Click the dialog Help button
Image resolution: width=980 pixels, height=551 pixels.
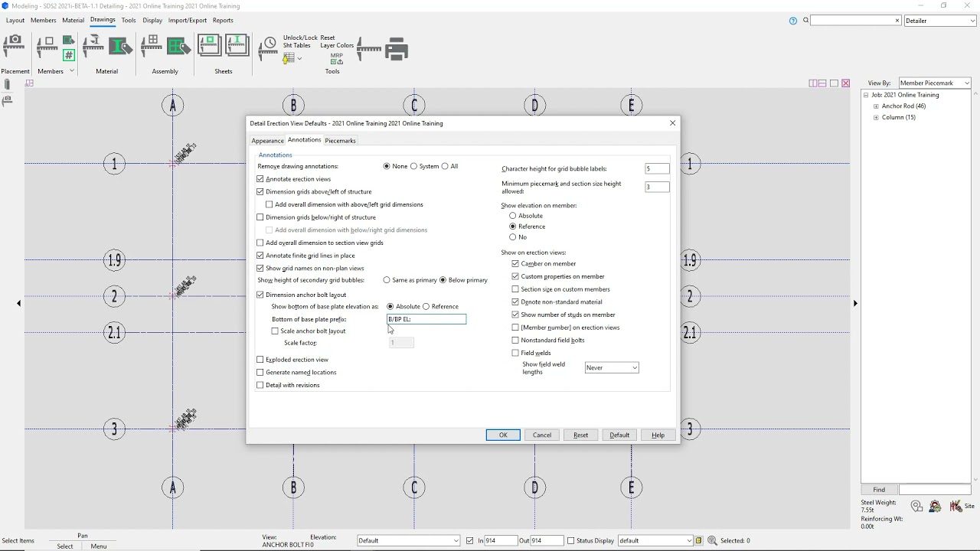[x=658, y=435]
